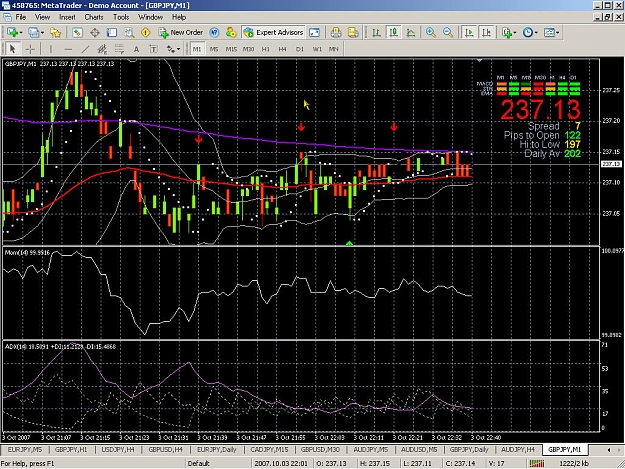This screenshot has height=469, width=625.
Task: Open the Charts menu
Action: 94,17
